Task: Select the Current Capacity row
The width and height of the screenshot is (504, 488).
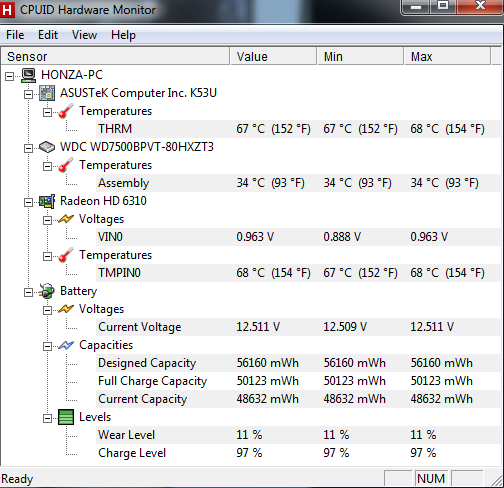Action: [299, 399]
